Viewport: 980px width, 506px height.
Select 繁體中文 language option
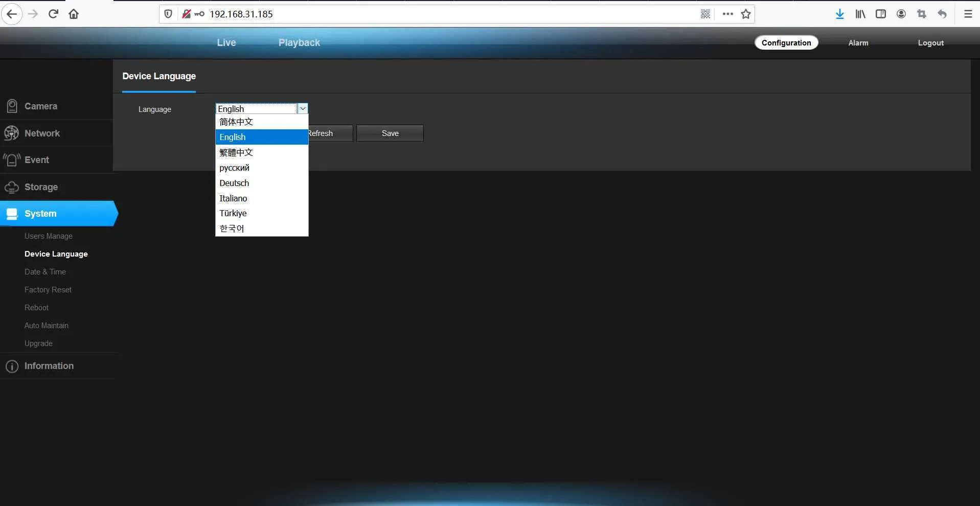pos(262,152)
